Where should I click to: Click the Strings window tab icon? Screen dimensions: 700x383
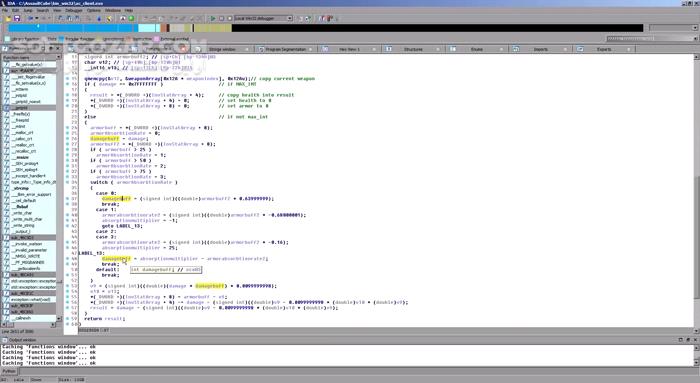click(x=198, y=49)
